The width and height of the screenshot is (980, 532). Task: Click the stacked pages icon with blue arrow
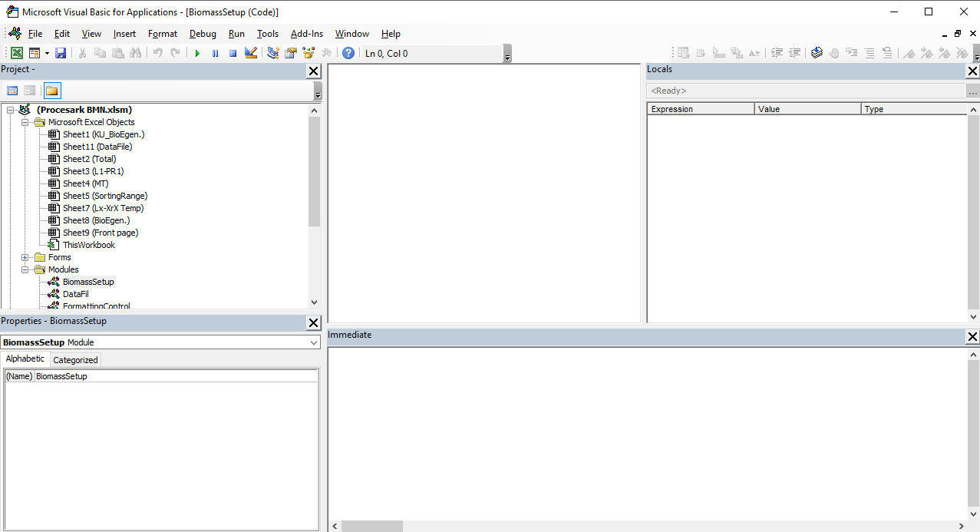click(x=817, y=53)
